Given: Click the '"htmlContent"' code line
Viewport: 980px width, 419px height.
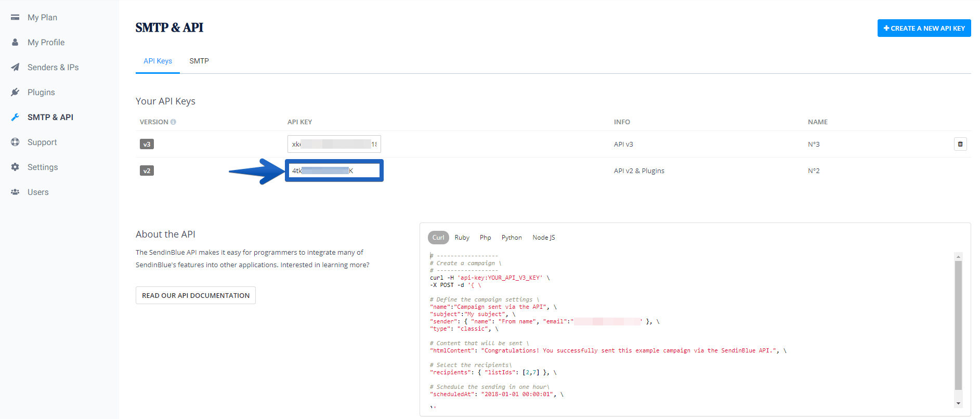Looking at the screenshot, I should coord(608,350).
